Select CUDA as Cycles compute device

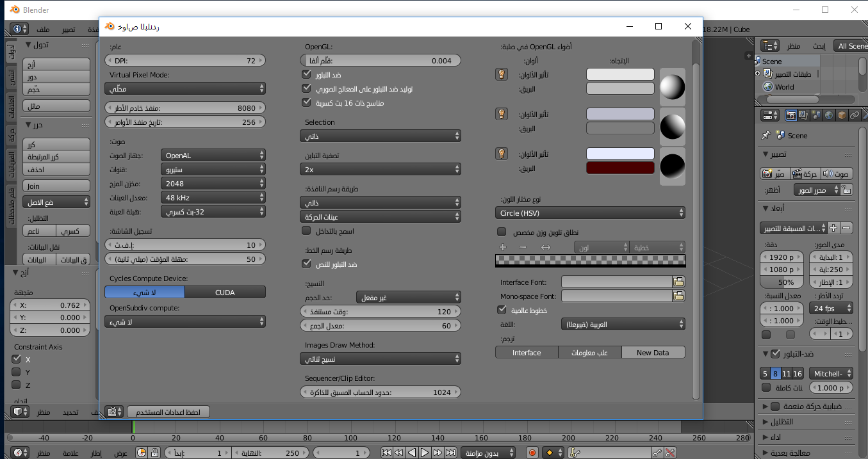[225, 292]
